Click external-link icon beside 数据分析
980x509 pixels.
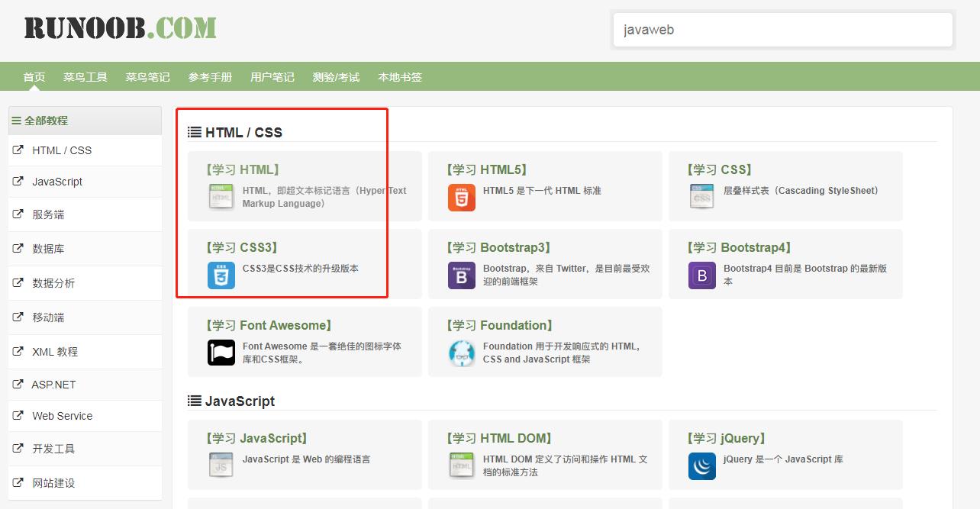point(18,282)
